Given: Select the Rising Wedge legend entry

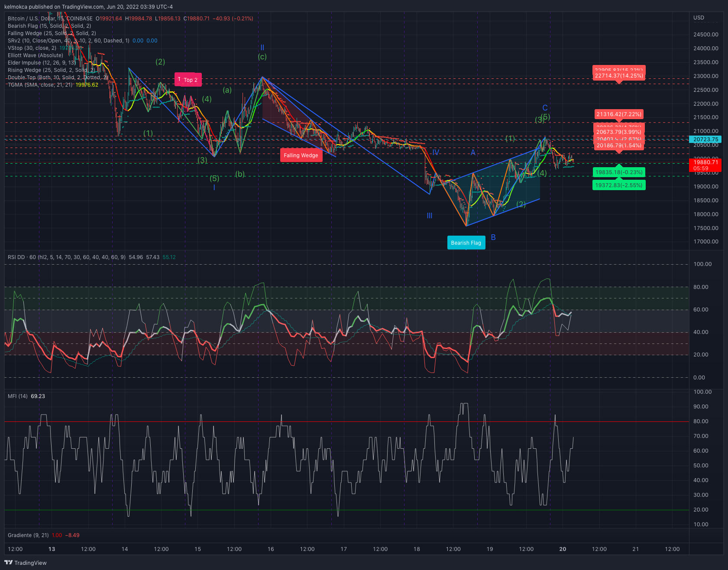Looking at the screenshot, I should pos(52,70).
